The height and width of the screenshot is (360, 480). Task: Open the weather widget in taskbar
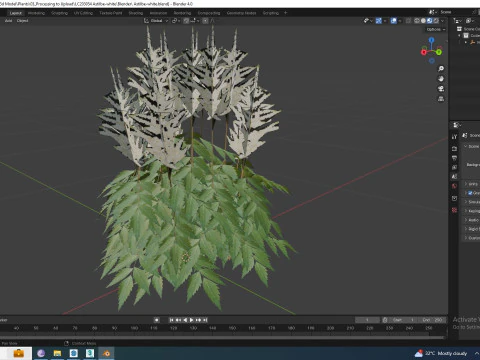tap(441, 353)
